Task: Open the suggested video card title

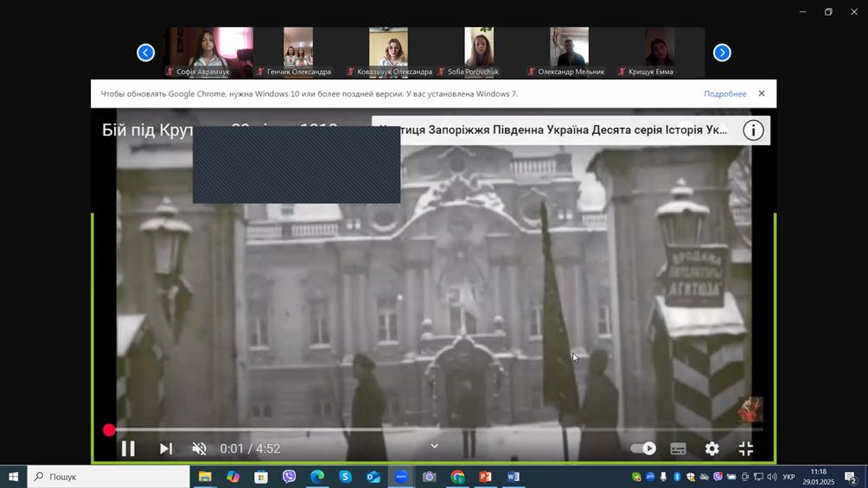Action: (553, 130)
